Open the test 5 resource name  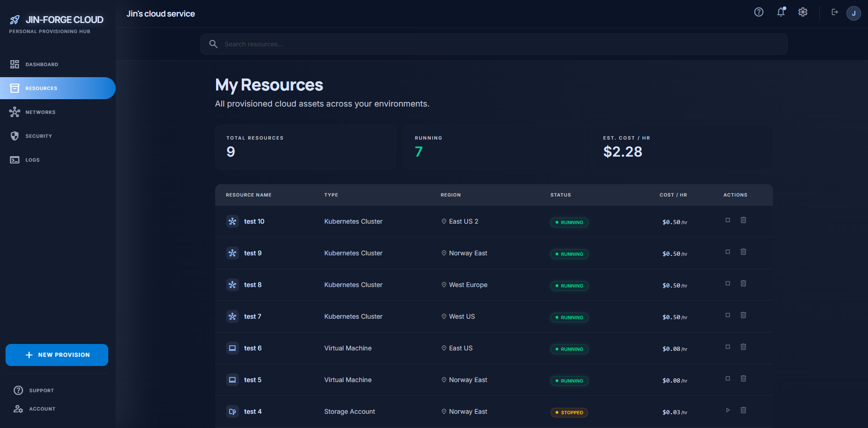tap(253, 380)
